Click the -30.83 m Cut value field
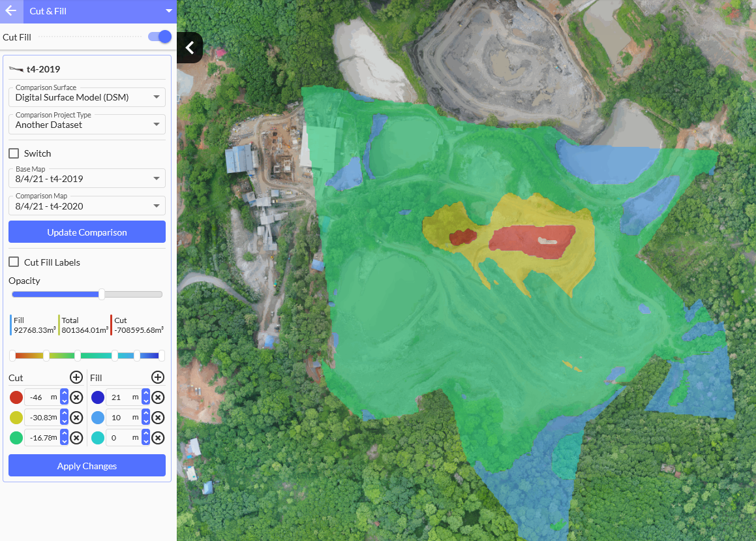This screenshot has height=541, width=756. (42, 418)
